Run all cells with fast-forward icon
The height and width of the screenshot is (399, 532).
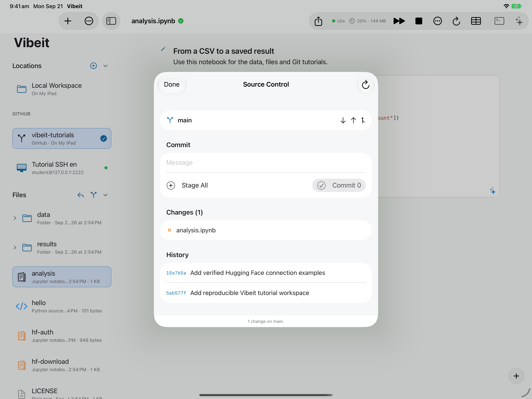click(399, 21)
